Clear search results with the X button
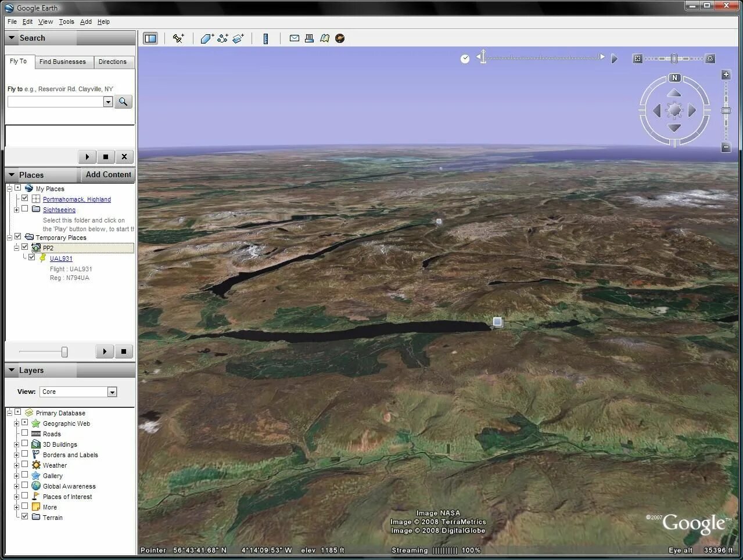The height and width of the screenshot is (560, 743). 124,157
